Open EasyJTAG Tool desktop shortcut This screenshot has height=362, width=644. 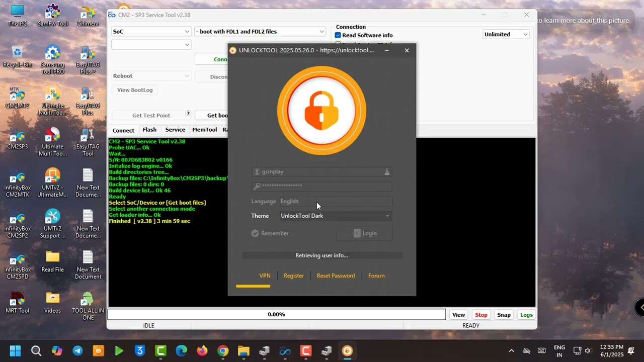pos(88,142)
